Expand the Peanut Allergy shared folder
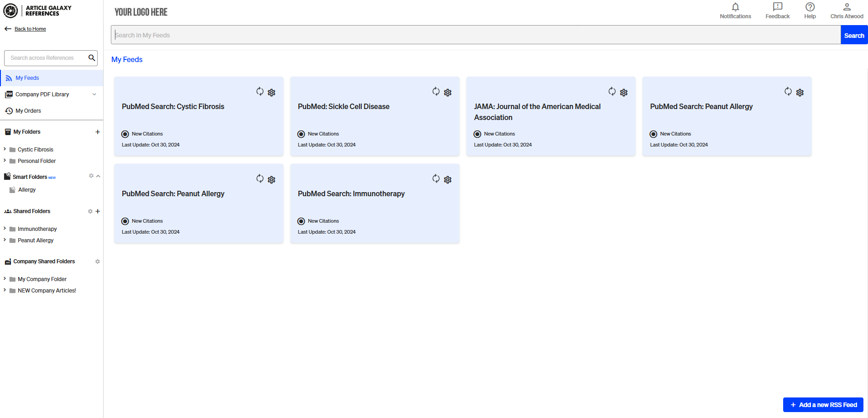The image size is (868, 418). [x=5, y=240]
